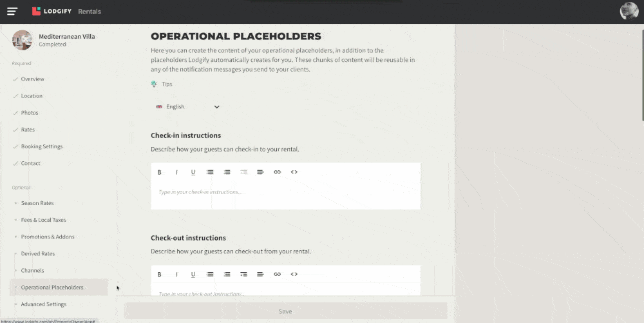Viewport: 644px width, 323px height.
Task: Toggle italic in check-in instructions editor
Action: 176,172
